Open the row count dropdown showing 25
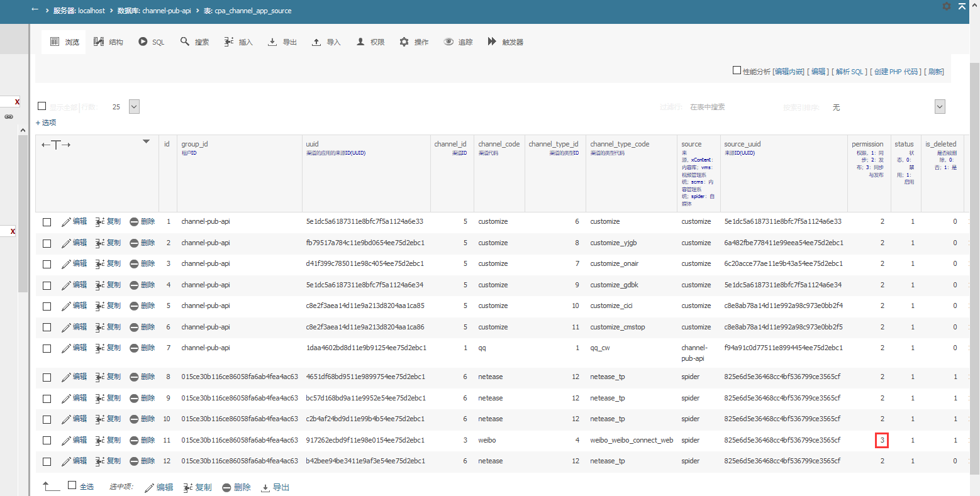The height and width of the screenshot is (496, 980). [x=134, y=107]
